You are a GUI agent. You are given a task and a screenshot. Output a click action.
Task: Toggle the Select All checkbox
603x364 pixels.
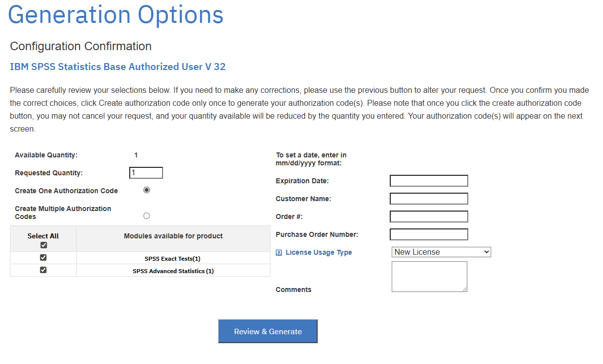[x=43, y=245]
